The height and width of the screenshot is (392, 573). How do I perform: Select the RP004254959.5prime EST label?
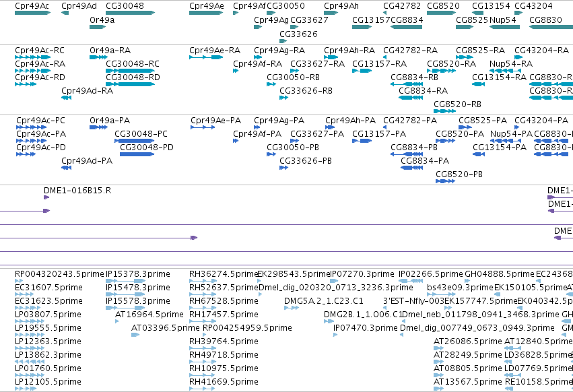click(247, 328)
